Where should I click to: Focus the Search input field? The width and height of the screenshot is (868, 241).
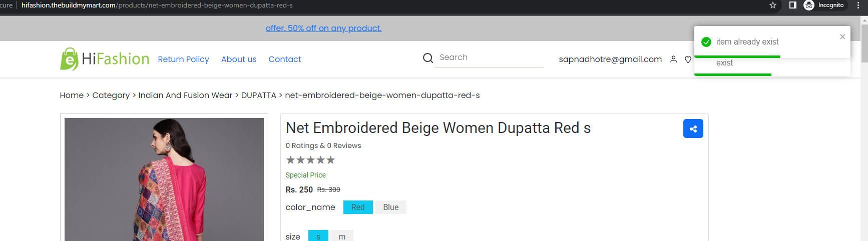point(489,57)
